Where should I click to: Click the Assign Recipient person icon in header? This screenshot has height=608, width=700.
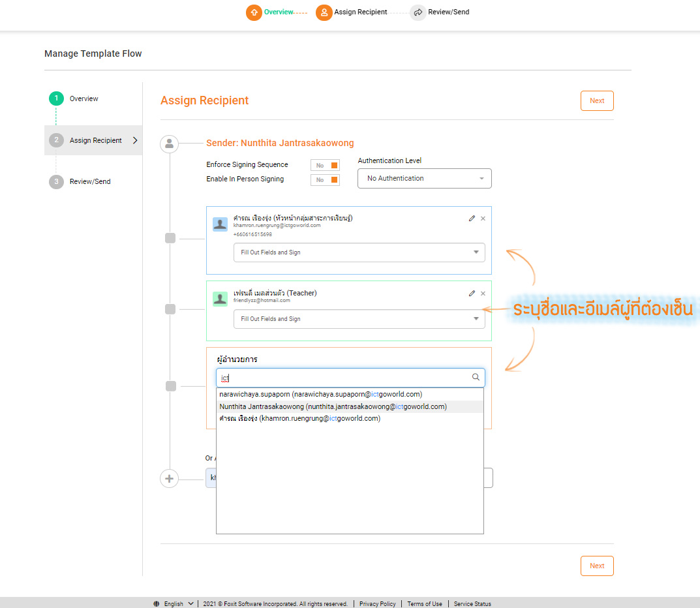coord(324,12)
